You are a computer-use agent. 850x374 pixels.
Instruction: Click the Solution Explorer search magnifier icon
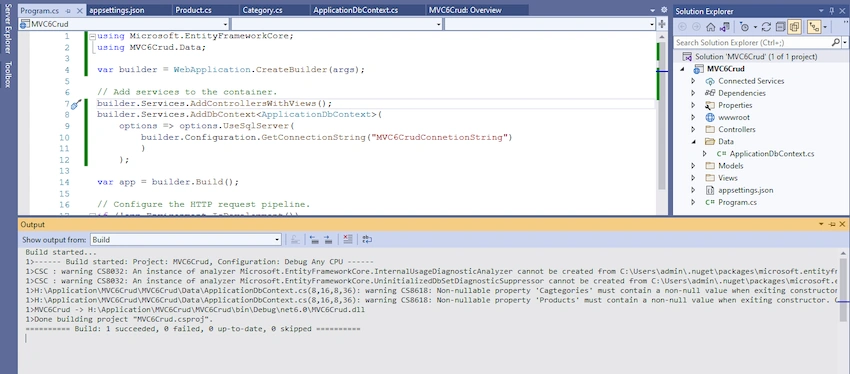pyautogui.click(x=835, y=42)
